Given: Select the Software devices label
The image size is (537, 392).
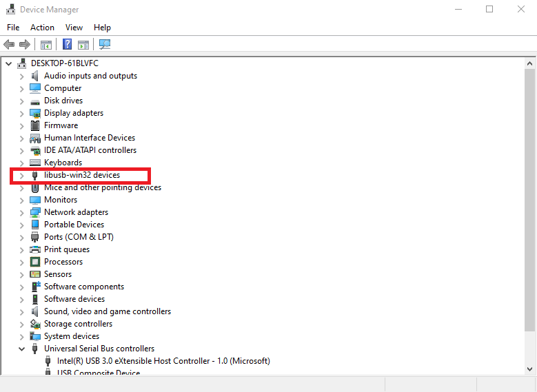Looking at the screenshot, I should tap(74, 299).
